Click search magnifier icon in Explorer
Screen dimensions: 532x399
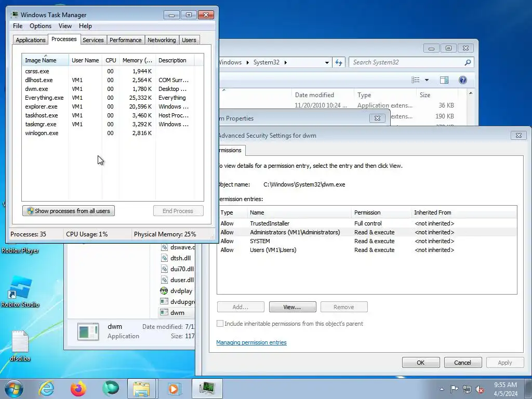[x=468, y=62]
